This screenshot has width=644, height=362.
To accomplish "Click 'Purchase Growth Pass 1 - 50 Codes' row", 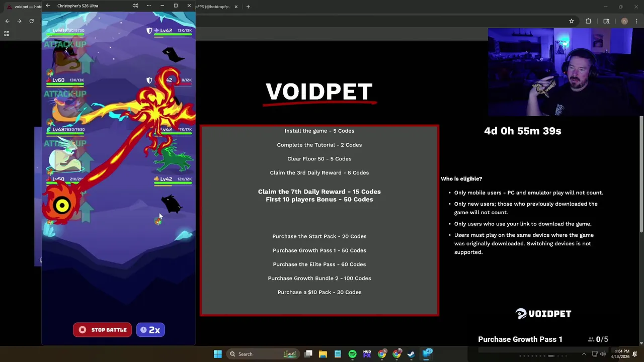I will click(319, 250).
